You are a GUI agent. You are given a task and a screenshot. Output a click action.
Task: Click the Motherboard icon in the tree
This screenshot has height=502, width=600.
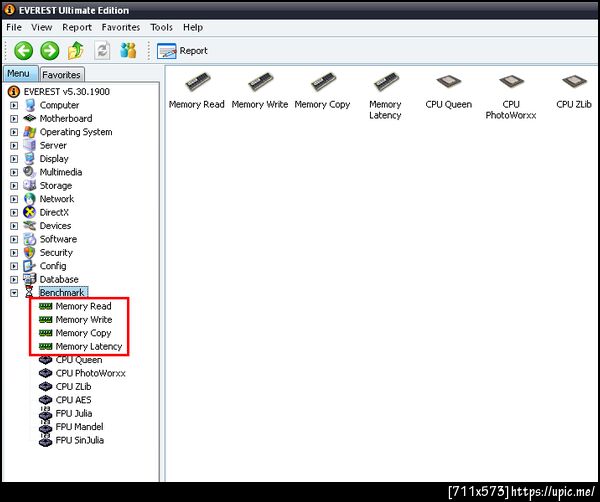coord(29,118)
